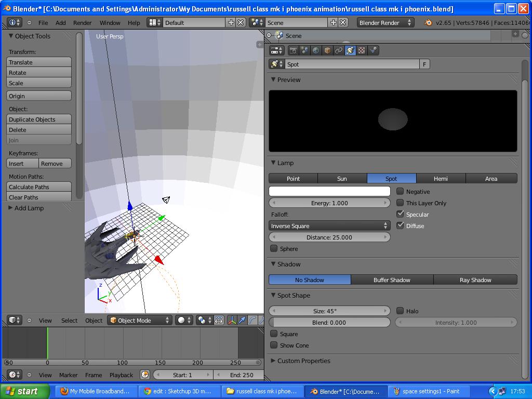Click the timeline editor type icon
Viewport: 532px width, 399px height.
click(15, 375)
